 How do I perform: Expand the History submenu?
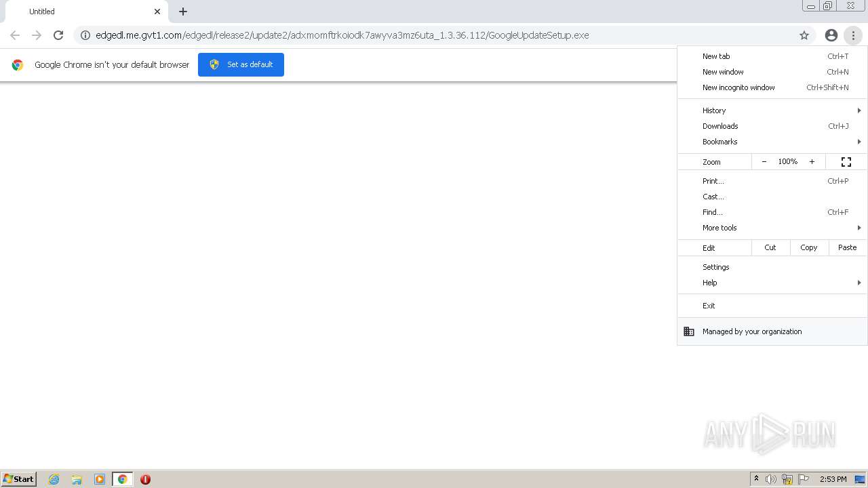tap(772, 110)
